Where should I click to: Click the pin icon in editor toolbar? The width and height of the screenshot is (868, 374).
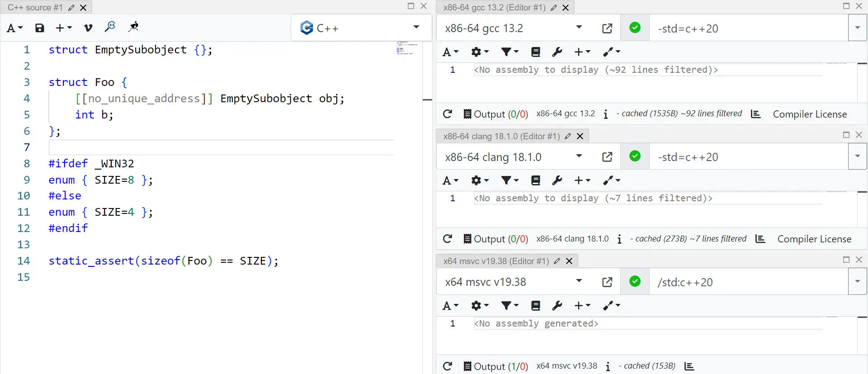pyautogui.click(x=133, y=27)
